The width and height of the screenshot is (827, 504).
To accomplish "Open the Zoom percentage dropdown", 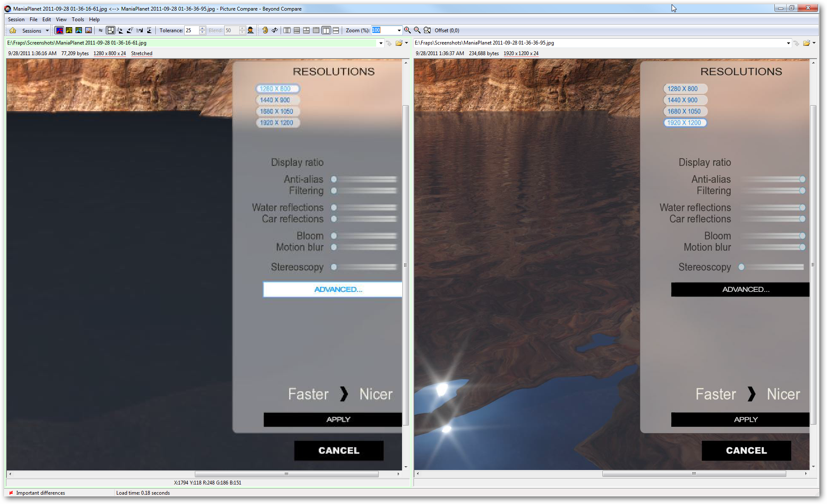I will (399, 30).
